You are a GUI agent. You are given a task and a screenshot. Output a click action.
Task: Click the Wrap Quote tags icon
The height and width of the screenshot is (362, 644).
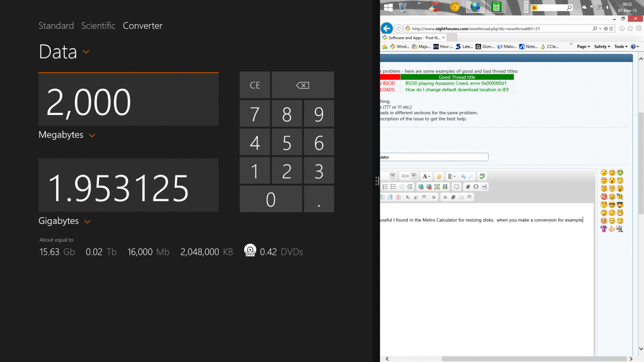click(x=457, y=187)
